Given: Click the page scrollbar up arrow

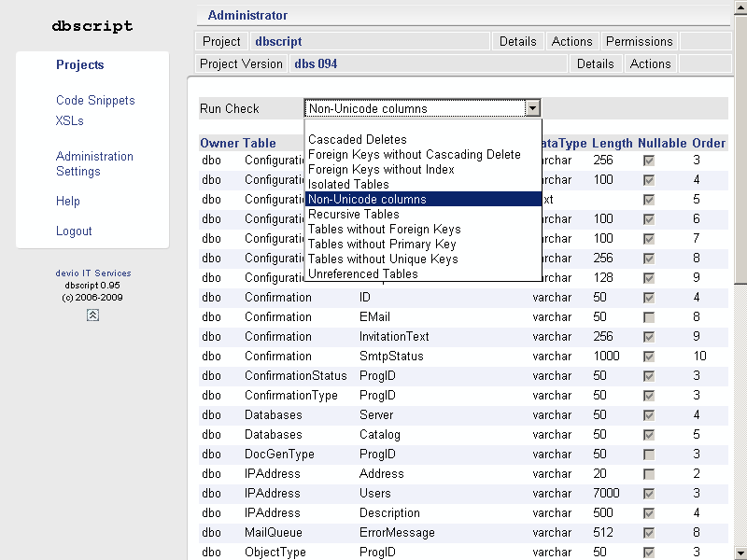Looking at the screenshot, I should (x=740, y=7).
